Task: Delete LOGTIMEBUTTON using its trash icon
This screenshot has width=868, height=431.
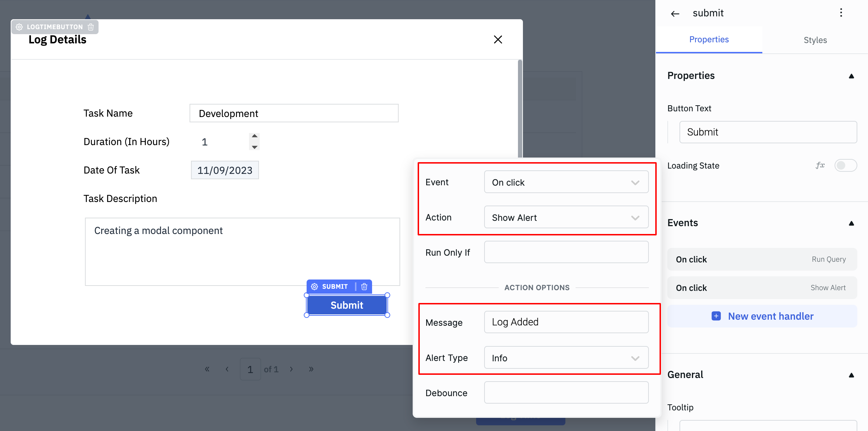Action: coord(91,27)
